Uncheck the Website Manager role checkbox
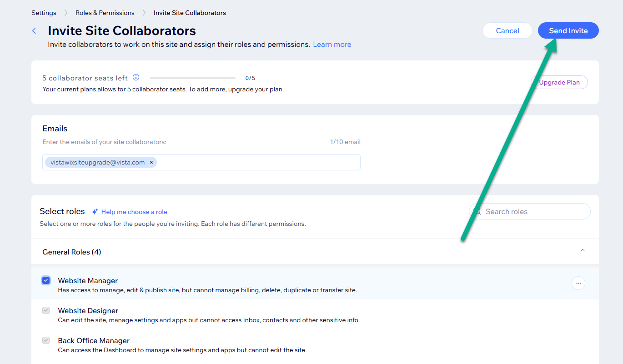 pyautogui.click(x=46, y=280)
